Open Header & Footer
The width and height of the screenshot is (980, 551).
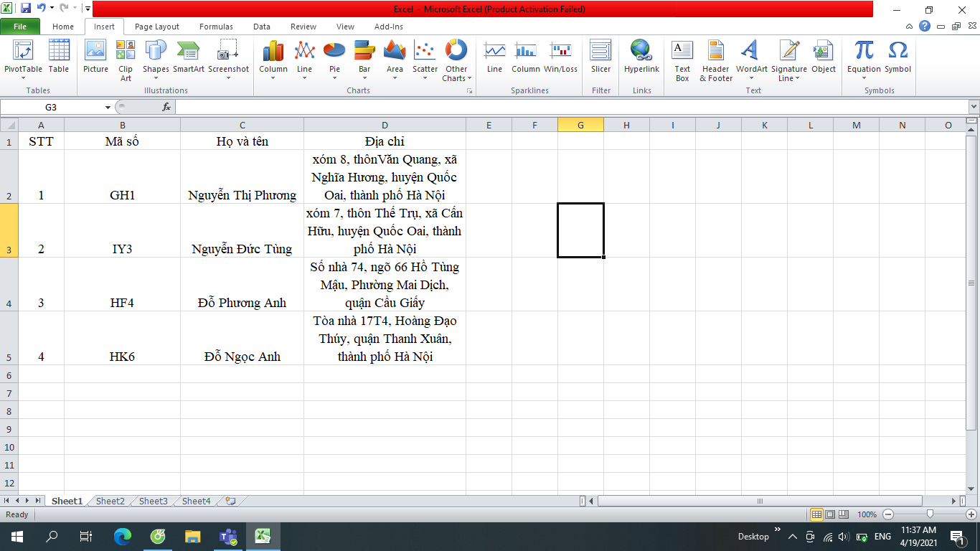click(x=716, y=60)
